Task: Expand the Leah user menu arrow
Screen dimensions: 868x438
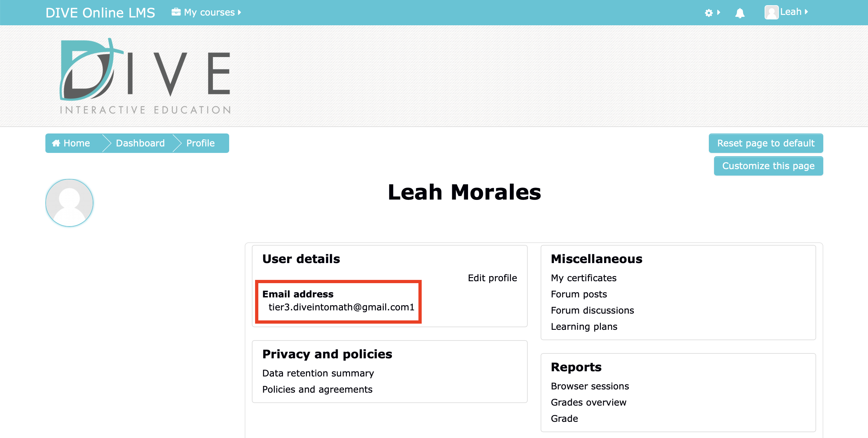Action: point(806,12)
